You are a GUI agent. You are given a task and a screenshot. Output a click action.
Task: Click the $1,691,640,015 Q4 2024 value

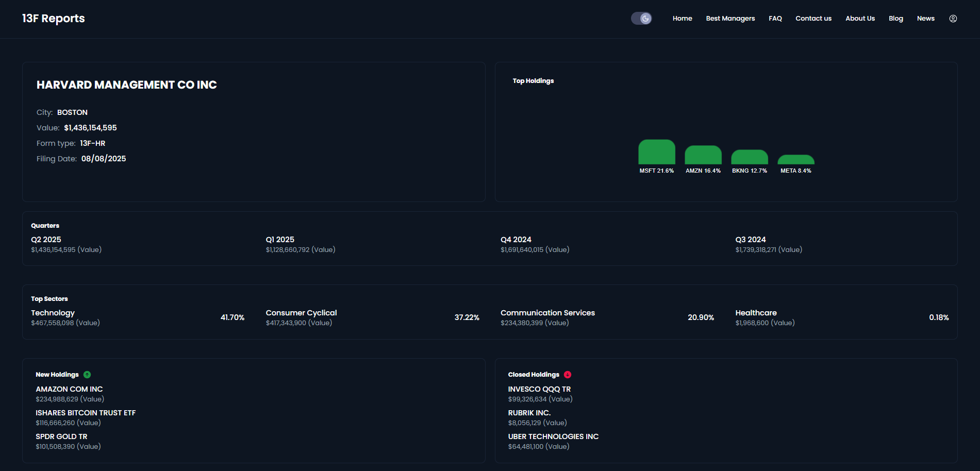535,249
